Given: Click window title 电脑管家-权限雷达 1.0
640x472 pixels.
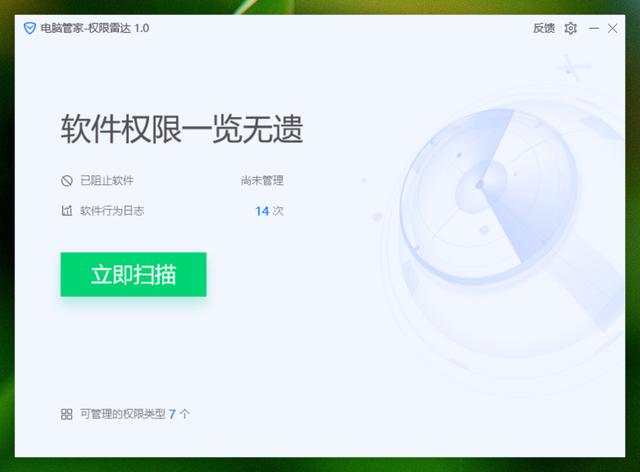Looking at the screenshot, I should tap(95, 28).
